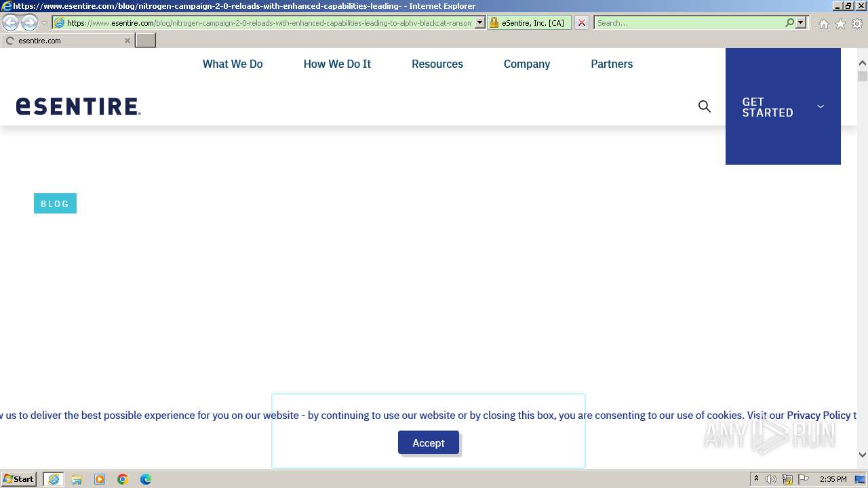The width and height of the screenshot is (868, 488).
Task: Open the Tools gear icon
Action: (857, 24)
